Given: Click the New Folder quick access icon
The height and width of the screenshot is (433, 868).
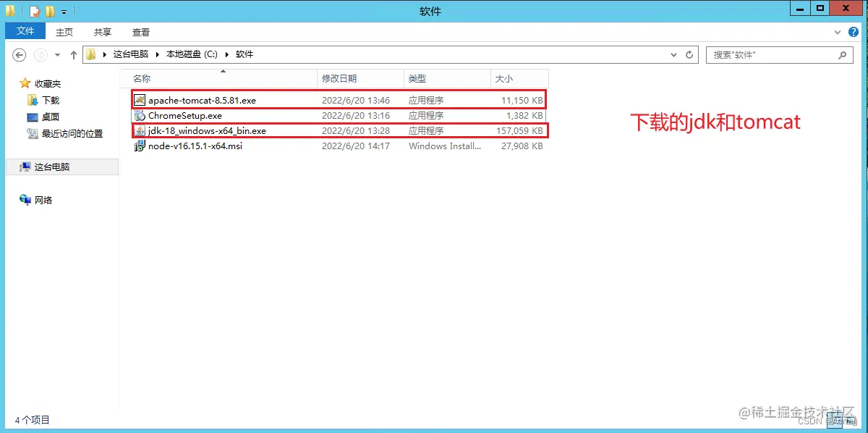Looking at the screenshot, I should click(50, 11).
